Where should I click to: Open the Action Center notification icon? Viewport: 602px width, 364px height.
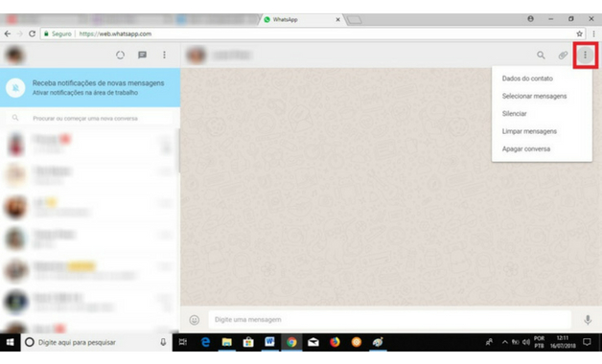pos(587,342)
